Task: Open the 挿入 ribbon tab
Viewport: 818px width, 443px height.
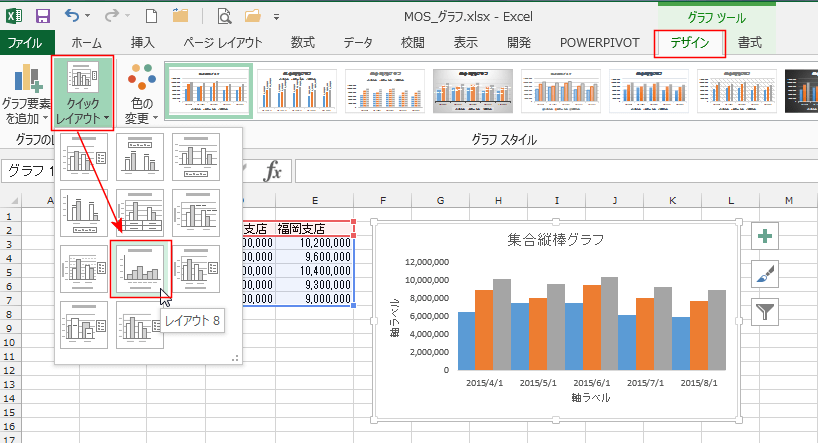Action: (x=143, y=43)
